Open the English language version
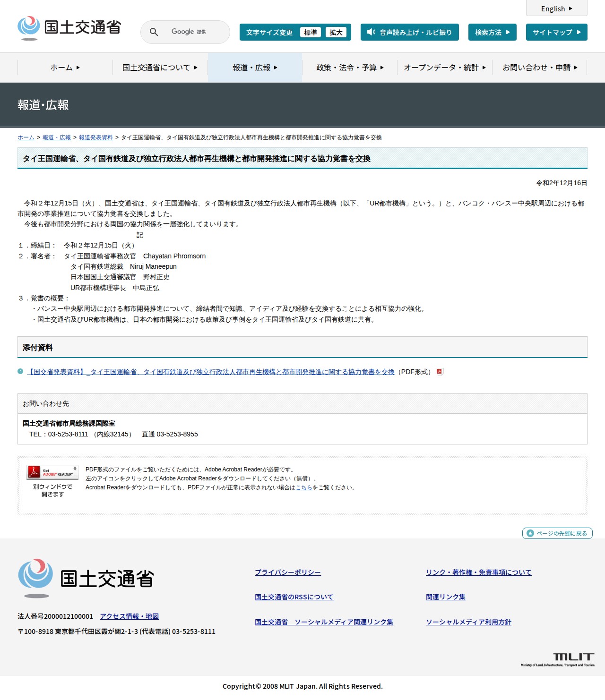Screen dimensions: 605x700 point(557,9)
